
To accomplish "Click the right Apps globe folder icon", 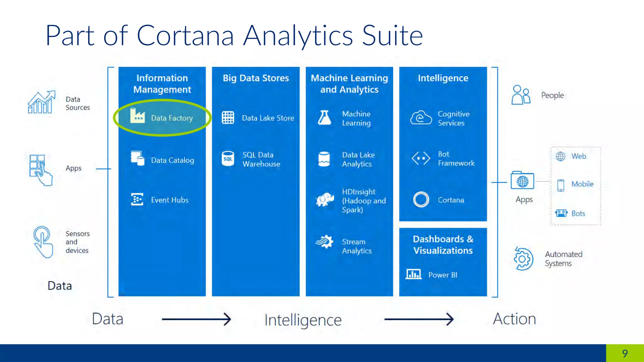I will pyautogui.click(x=522, y=180).
